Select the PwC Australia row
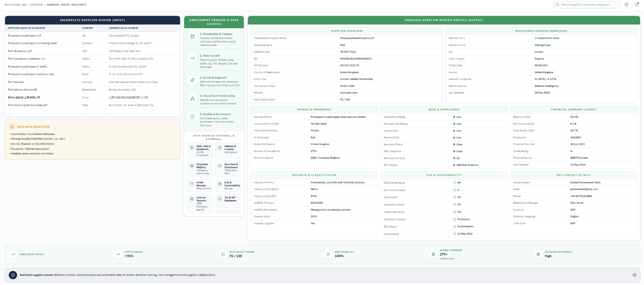Viewport: 644px width, 285px height. (x=93, y=82)
